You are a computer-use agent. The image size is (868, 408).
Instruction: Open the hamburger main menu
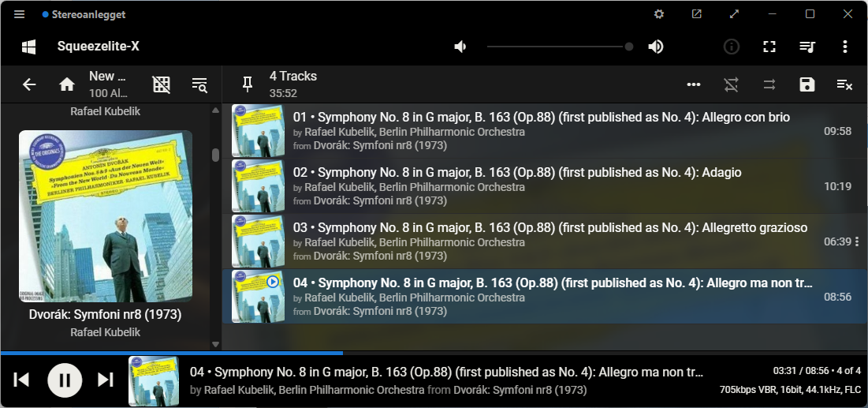(x=20, y=14)
